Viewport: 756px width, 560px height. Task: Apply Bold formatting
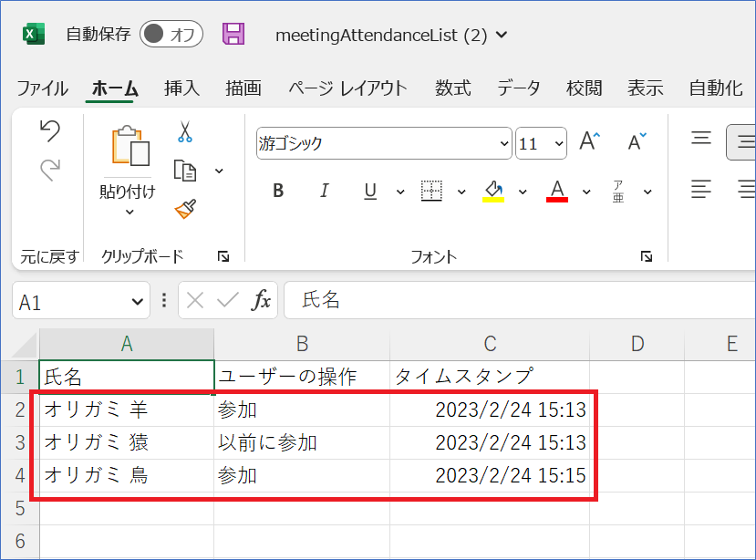pyautogui.click(x=278, y=191)
